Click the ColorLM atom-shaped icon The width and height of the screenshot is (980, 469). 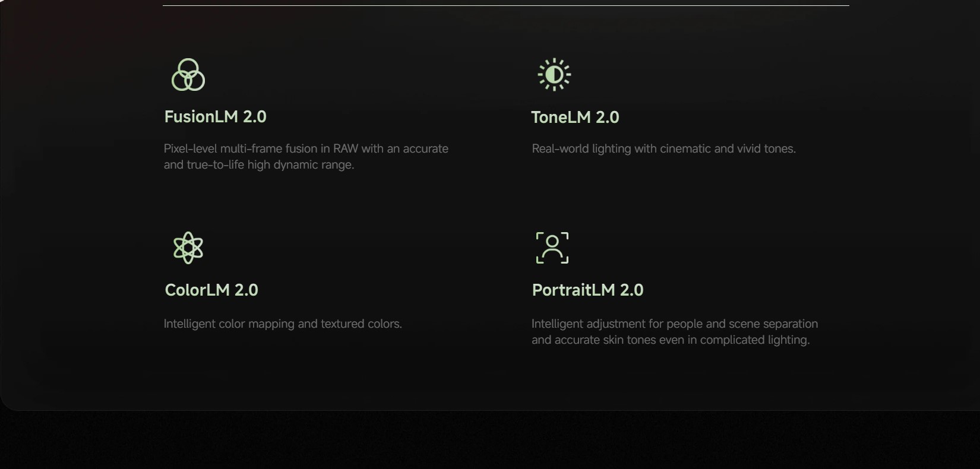188,248
